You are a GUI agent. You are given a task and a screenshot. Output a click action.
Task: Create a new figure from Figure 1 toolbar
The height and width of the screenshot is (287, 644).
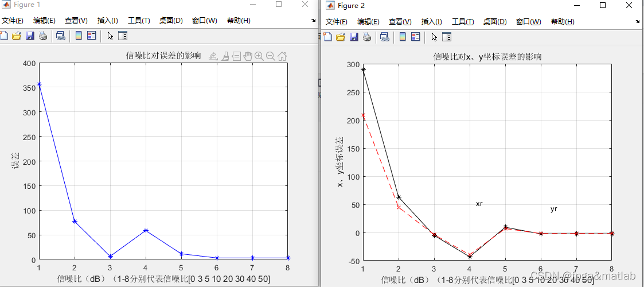click(3, 36)
